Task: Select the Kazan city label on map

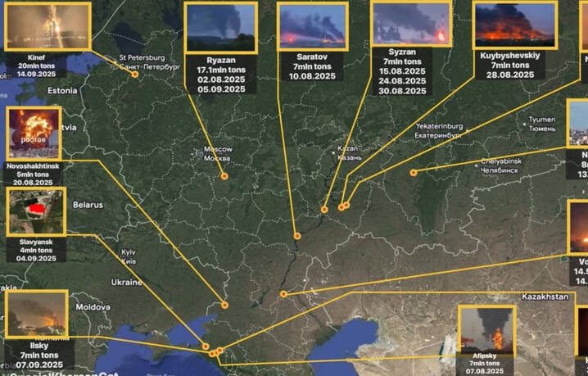Action: (x=348, y=152)
